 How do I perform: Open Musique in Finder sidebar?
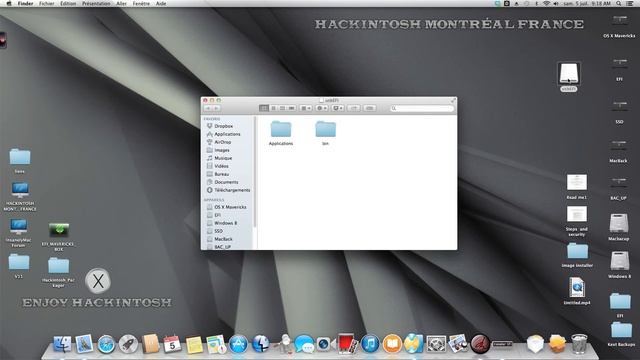(223, 158)
